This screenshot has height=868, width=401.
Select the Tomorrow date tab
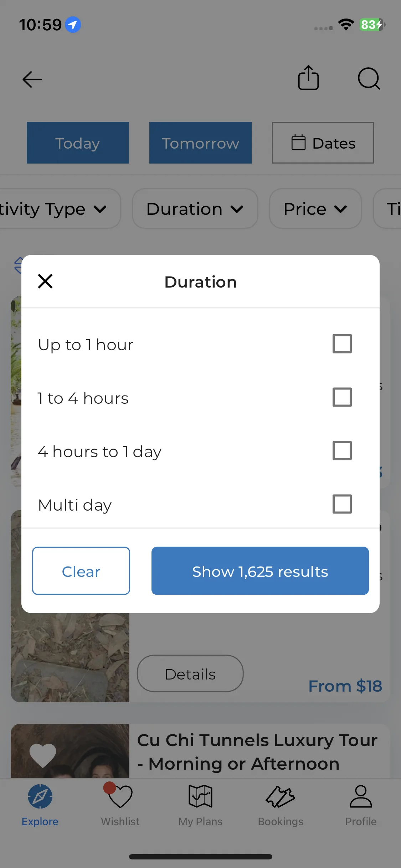pos(200,143)
